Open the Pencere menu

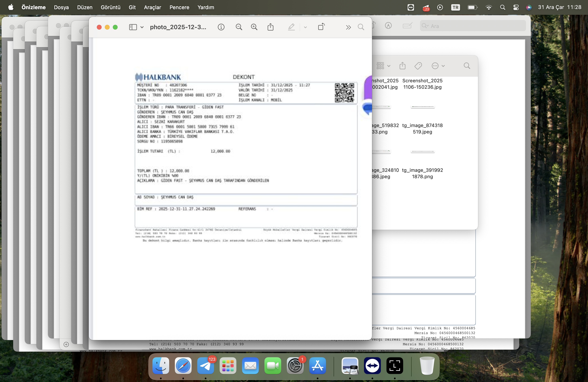[x=179, y=7]
